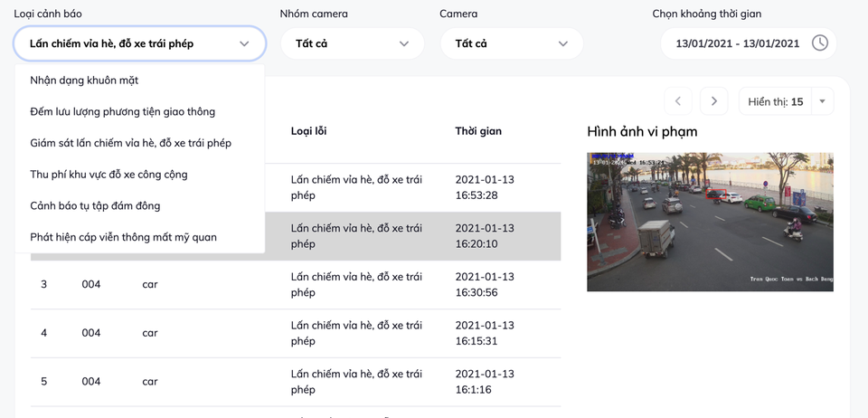Go to next page with right arrow
This screenshot has width=868, height=418.
click(713, 100)
